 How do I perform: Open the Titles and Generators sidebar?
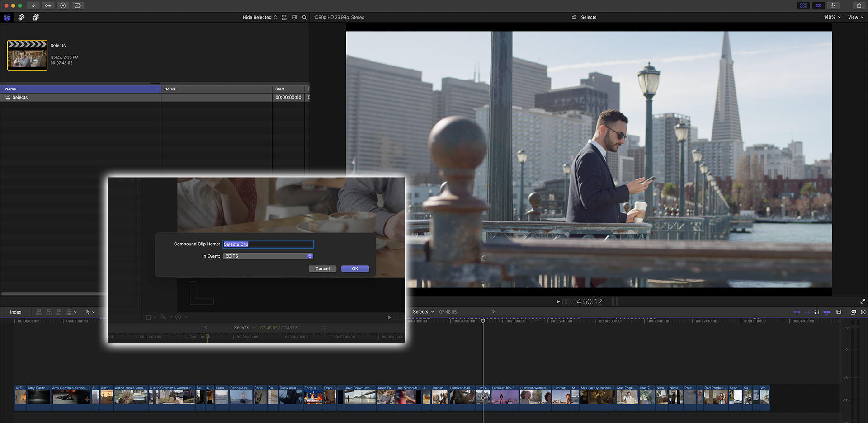[x=36, y=17]
